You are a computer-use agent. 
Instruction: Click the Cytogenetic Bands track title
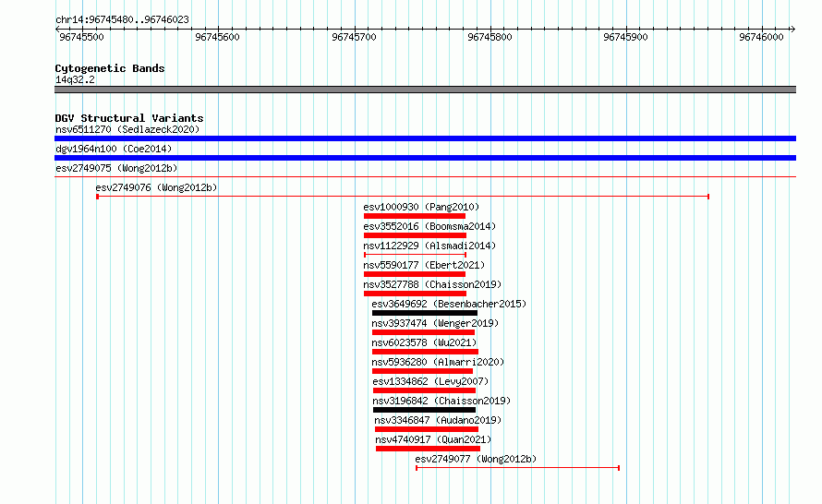point(110,68)
